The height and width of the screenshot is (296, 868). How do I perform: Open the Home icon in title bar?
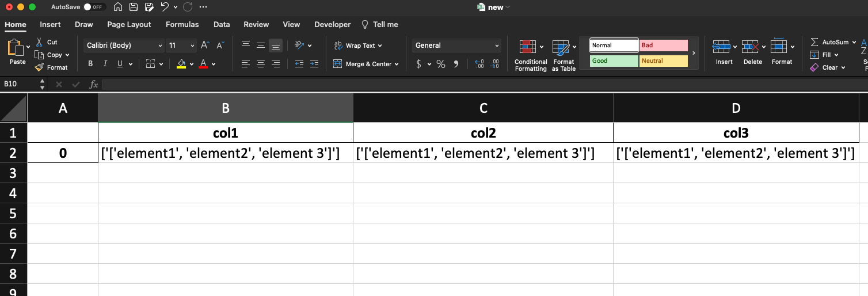pos(118,7)
